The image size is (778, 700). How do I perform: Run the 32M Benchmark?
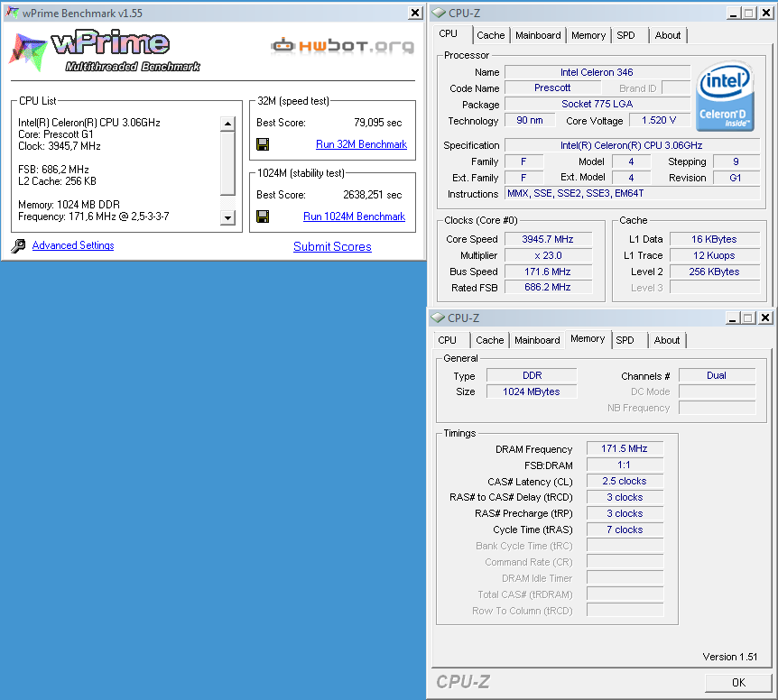(361, 144)
